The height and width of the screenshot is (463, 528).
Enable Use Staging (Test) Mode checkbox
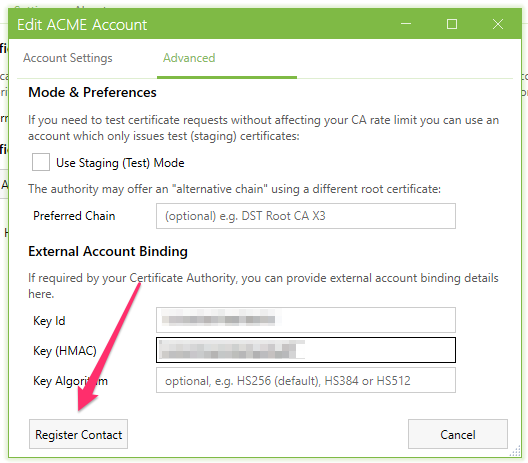click(41, 162)
